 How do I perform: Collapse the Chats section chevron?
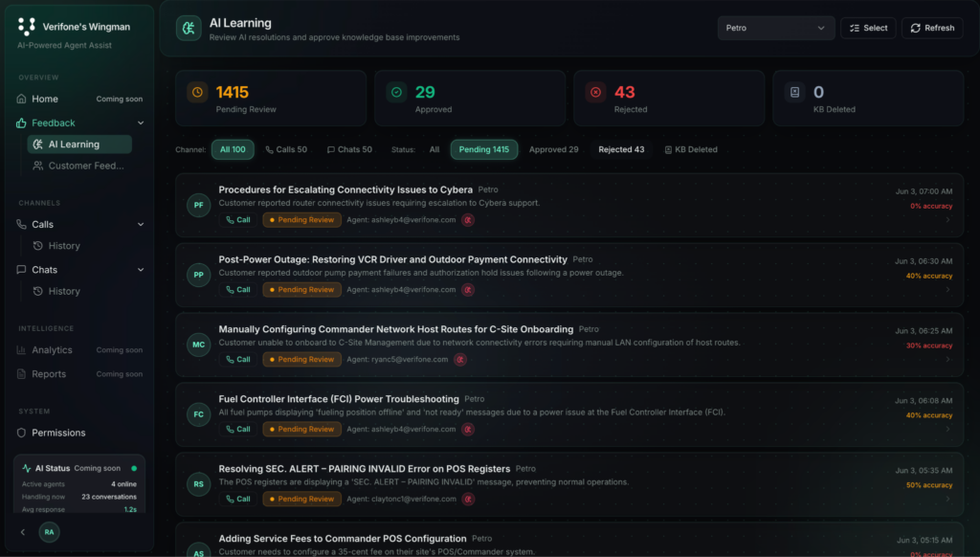[141, 270]
